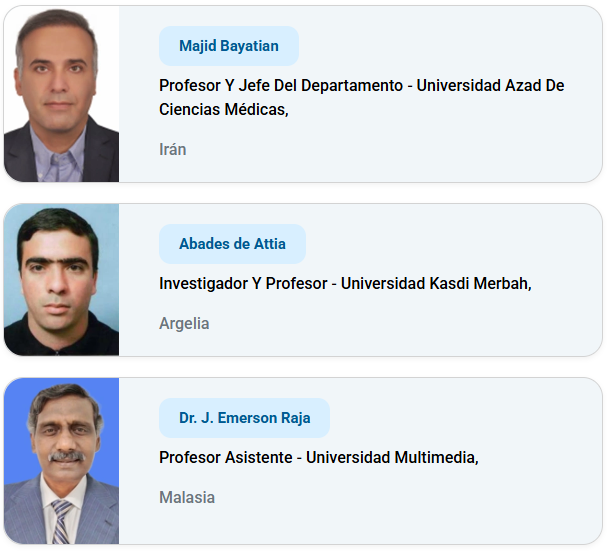This screenshot has width=610, height=552.
Task: Click the country label 'Malasia'
Action: click(187, 498)
